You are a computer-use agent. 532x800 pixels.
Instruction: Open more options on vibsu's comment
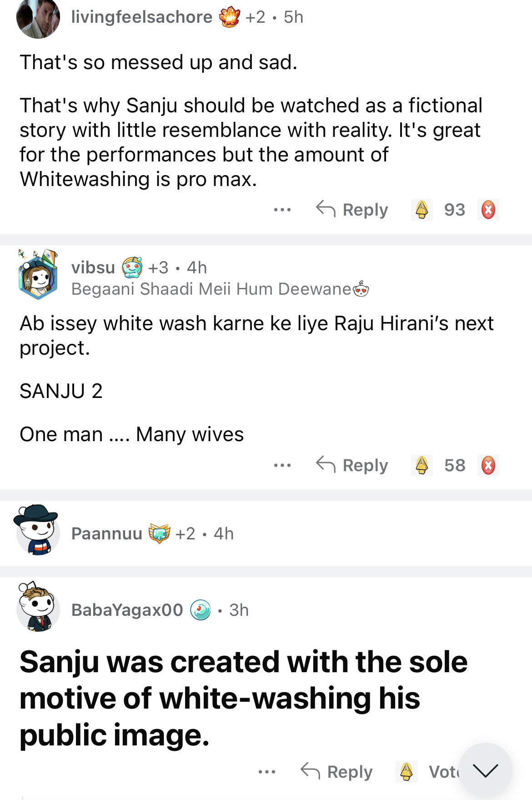pyautogui.click(x=282, y=465)
